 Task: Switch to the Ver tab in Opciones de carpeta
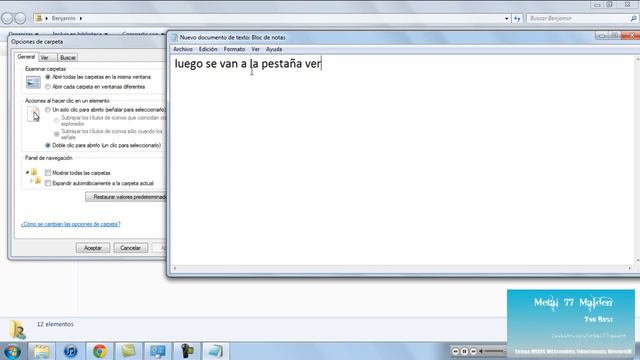(44, 58)
